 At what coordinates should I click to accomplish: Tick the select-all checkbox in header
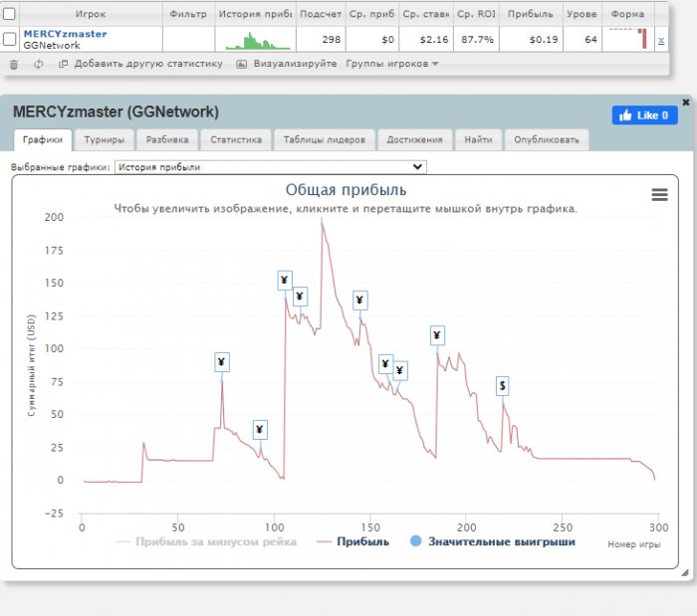[x=10, y=14]
